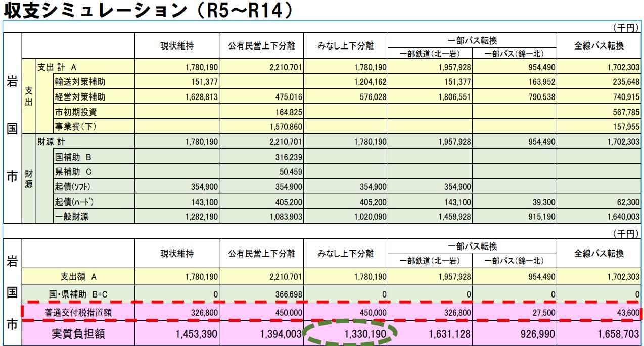
Task: Select the 県補助 C row label
Action: click(x=74, y=172)
